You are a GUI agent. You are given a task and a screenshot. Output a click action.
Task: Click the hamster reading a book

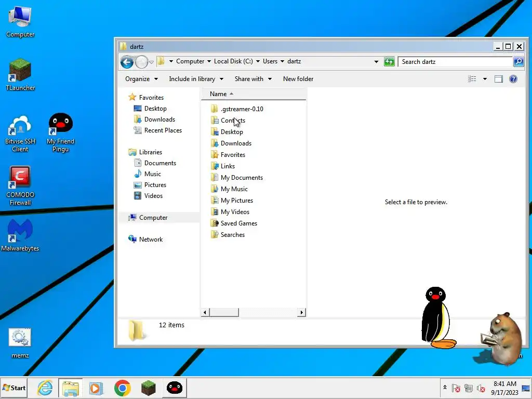[x=501, y=338]
